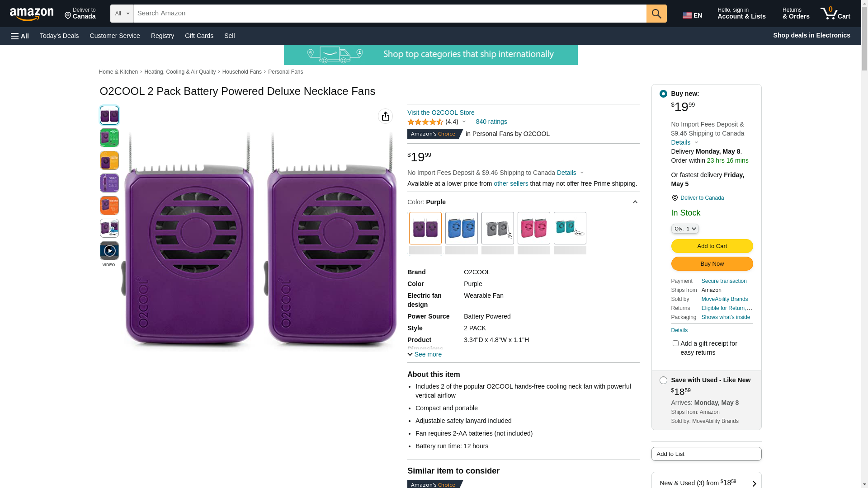Open the search category All dropdown
This screenshot has width=868, height=488.
click(x=122, y=14)
